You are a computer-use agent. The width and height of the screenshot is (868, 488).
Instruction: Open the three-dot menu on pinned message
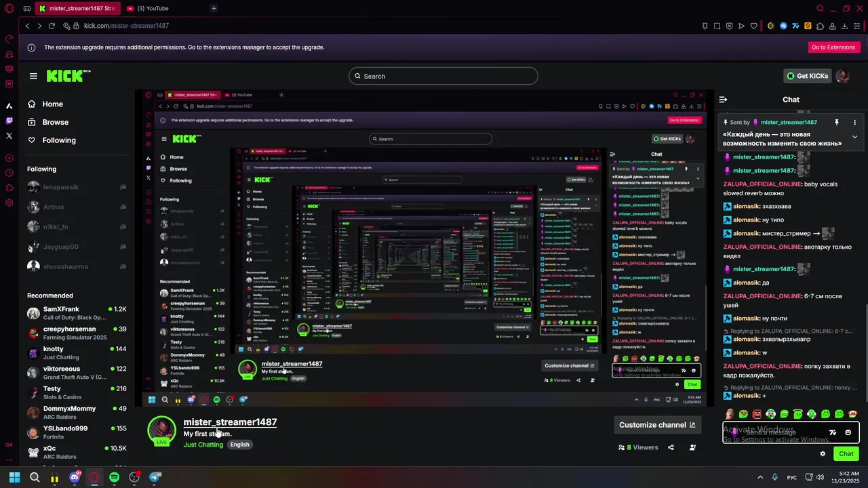click(854, 123)
